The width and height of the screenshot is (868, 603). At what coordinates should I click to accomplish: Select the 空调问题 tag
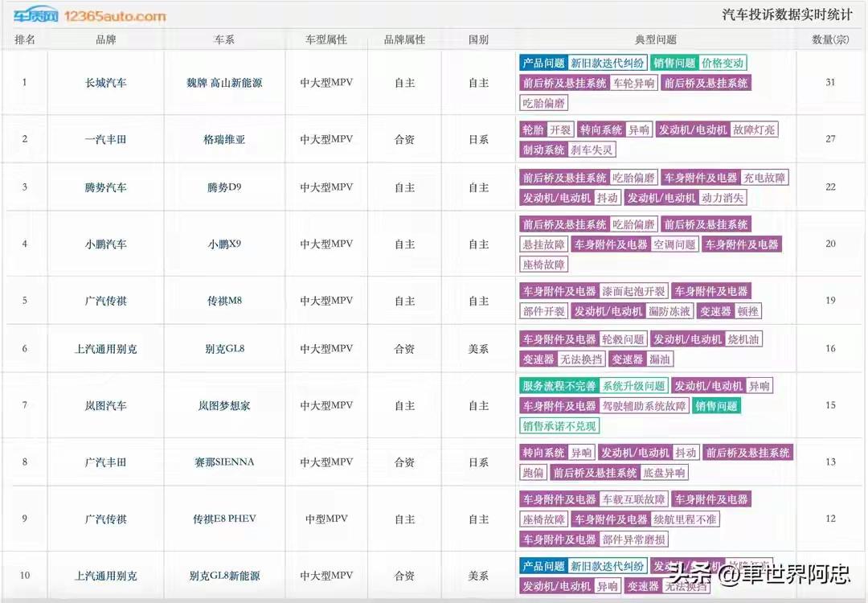click(x=674, y=244)
